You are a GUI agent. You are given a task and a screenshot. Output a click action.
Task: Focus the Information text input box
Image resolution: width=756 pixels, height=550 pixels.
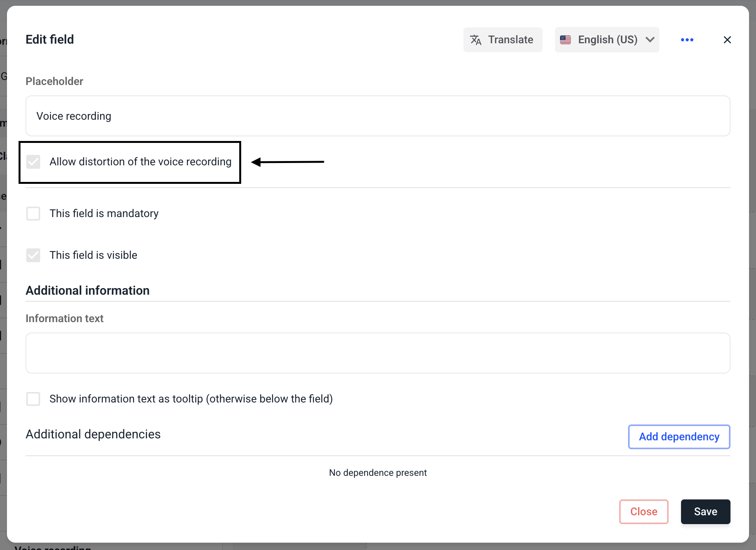(x=378, y=353)
